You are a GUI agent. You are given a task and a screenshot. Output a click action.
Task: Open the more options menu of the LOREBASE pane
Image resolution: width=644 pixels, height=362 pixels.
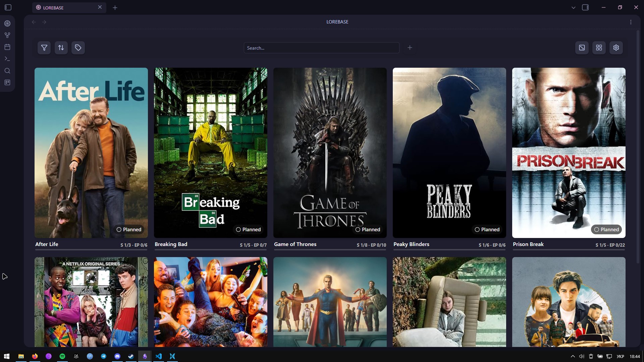[x=631, y=22]
